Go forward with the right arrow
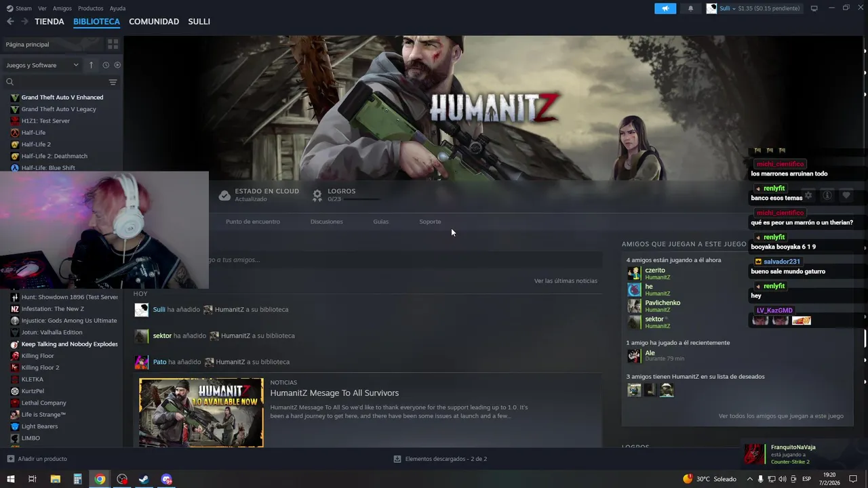 coord(24,22)
